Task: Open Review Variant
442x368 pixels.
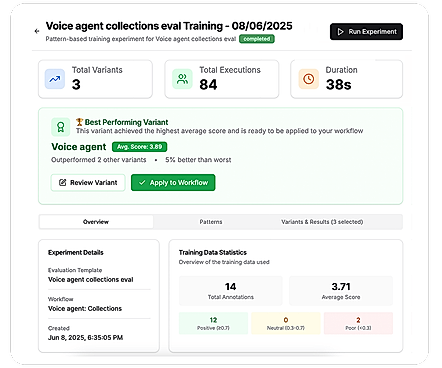Action: [x=88, y=183]
